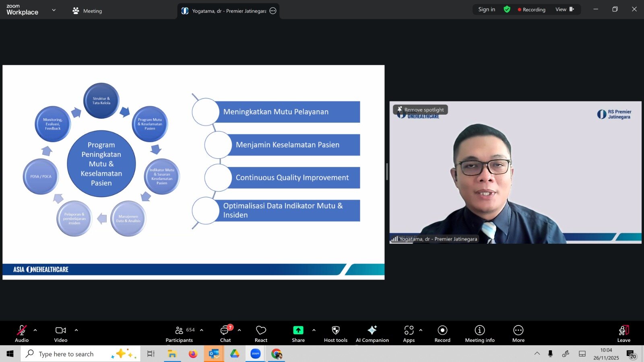Image resolution: width=644 pixels, height=362 pixels.
Task: Select the Yogatama, dr - Premier Jatinegara tab
Action: [228, 11]
